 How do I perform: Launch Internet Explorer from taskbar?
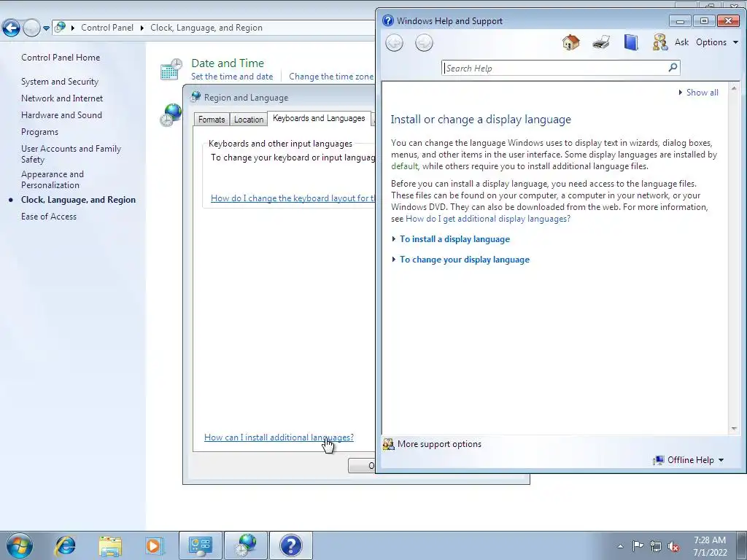pos(65,545)
